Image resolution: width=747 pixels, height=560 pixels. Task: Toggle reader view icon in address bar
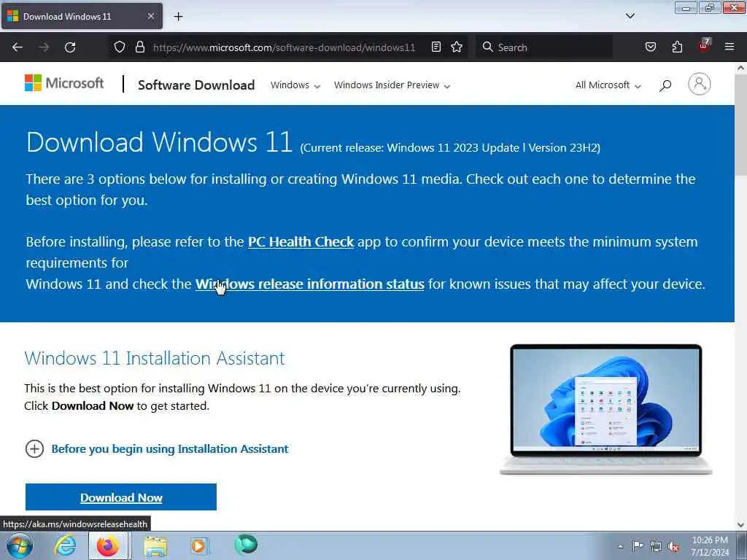click(x=436, y=47)
